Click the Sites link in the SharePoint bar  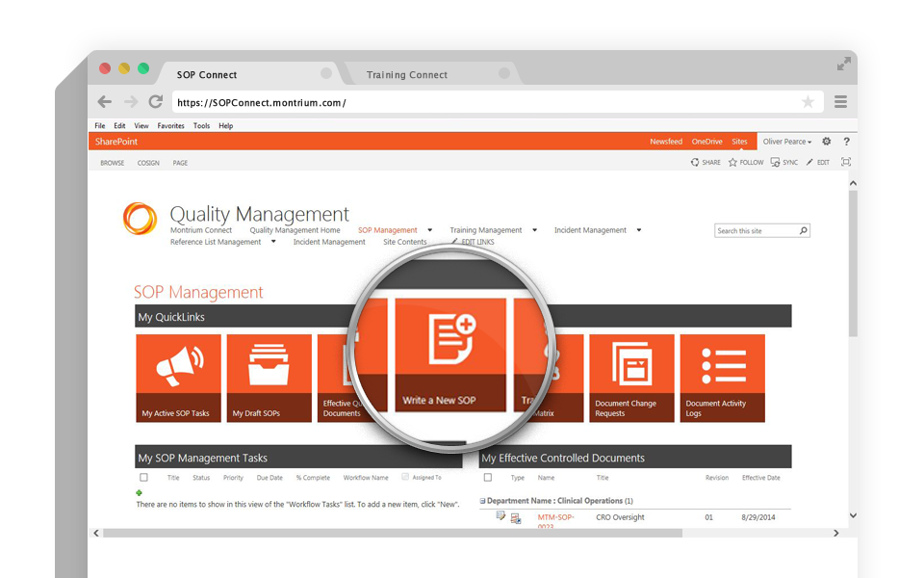(739, 142)
